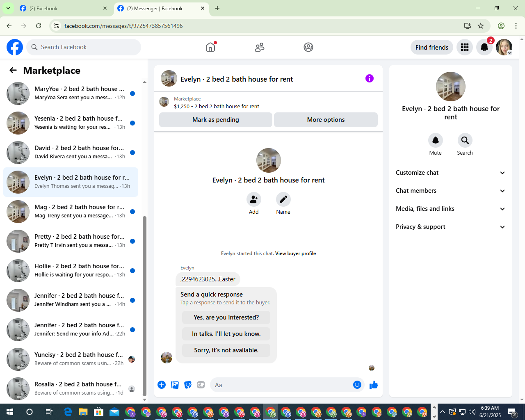Open the Friends icon in top navigation

260,47
